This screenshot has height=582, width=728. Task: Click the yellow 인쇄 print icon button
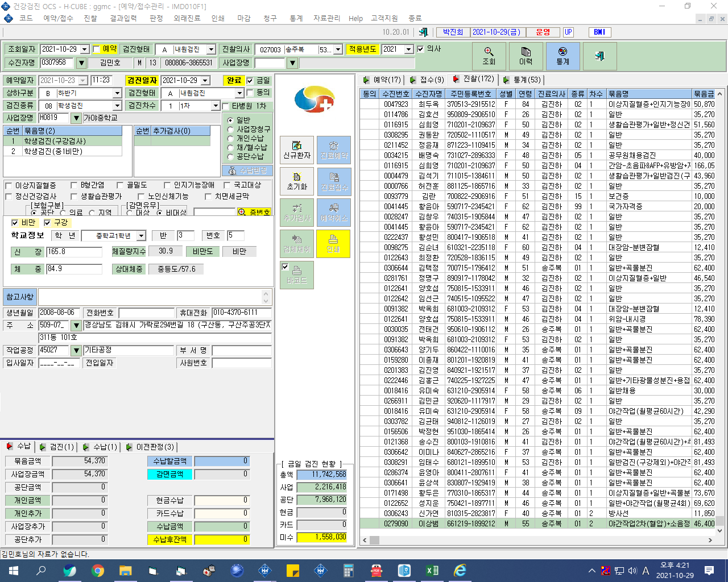click(x=333, y=243)
